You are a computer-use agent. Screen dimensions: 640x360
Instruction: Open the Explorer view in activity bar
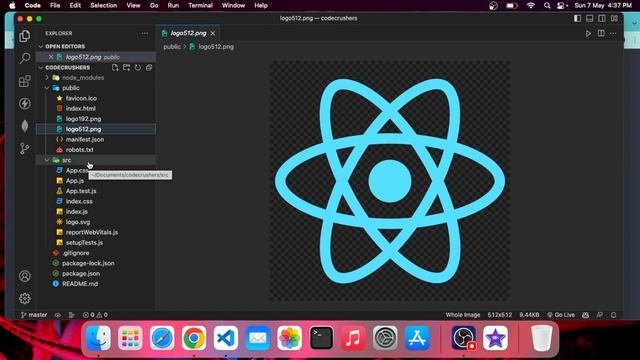24,36
